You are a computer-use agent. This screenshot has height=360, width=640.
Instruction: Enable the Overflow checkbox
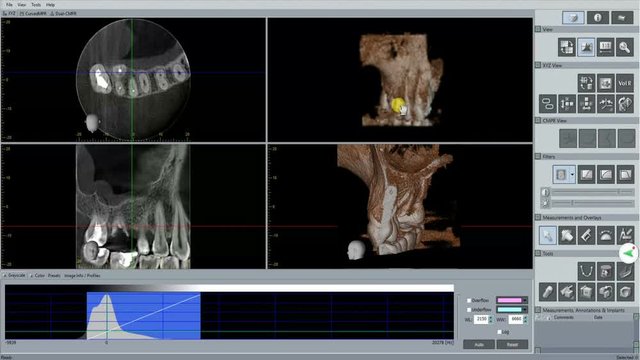click(x=469, y=300)
